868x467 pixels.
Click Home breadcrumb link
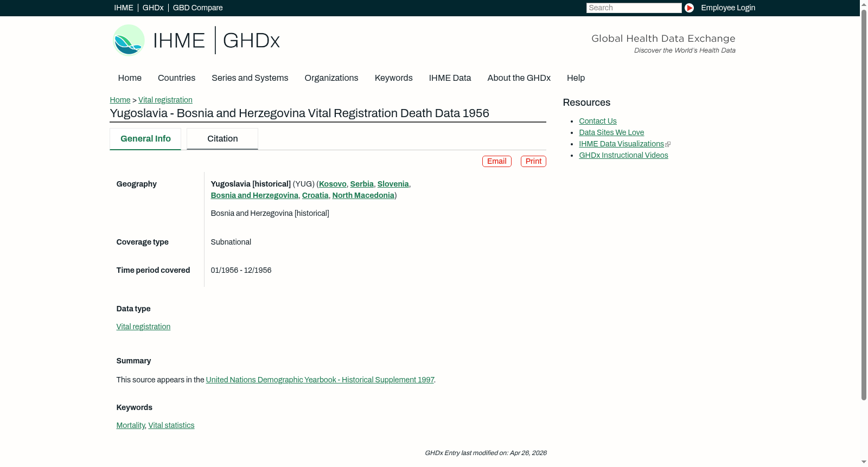(120, 100)
